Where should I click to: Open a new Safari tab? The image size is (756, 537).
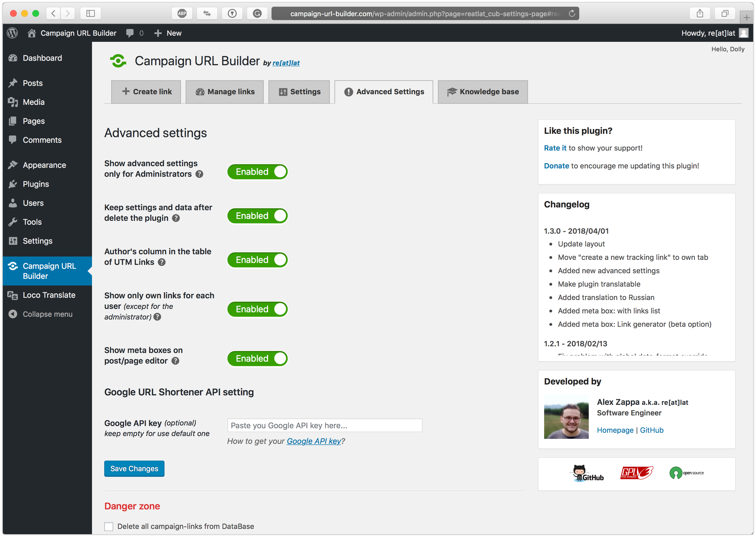747,17
